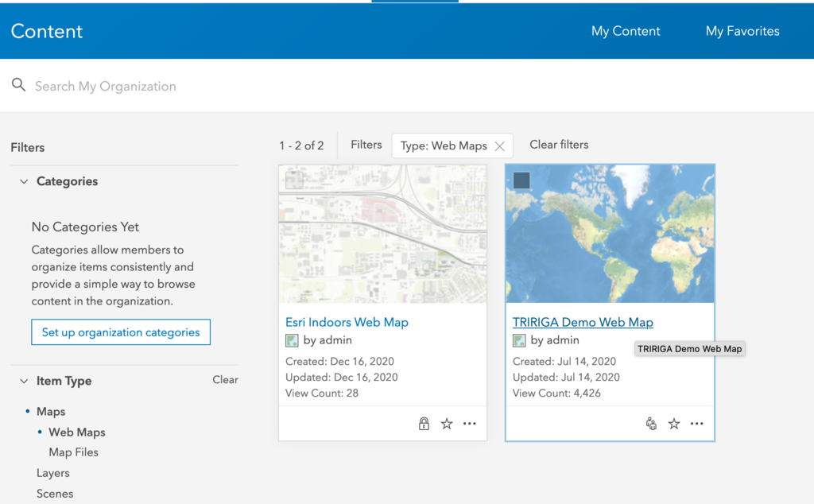
Task: Open the TRIRIGA Demo world map thumbnail
Action: point(610,234)
